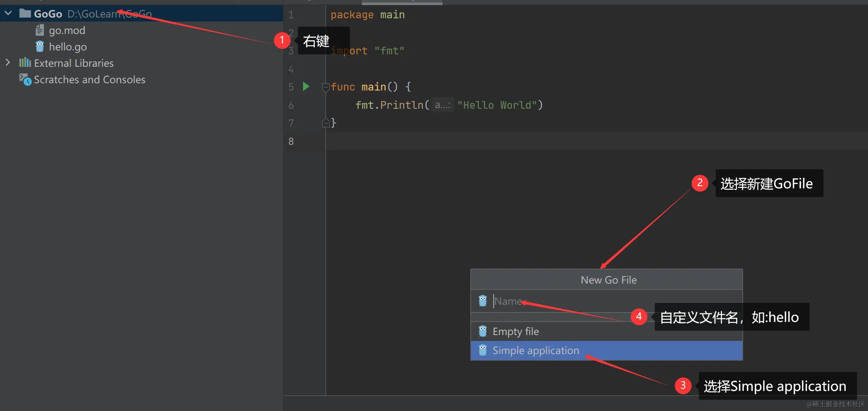Click the green run gutter arrow
This screenshot has width=868, height=411.
tap(306, 87)
